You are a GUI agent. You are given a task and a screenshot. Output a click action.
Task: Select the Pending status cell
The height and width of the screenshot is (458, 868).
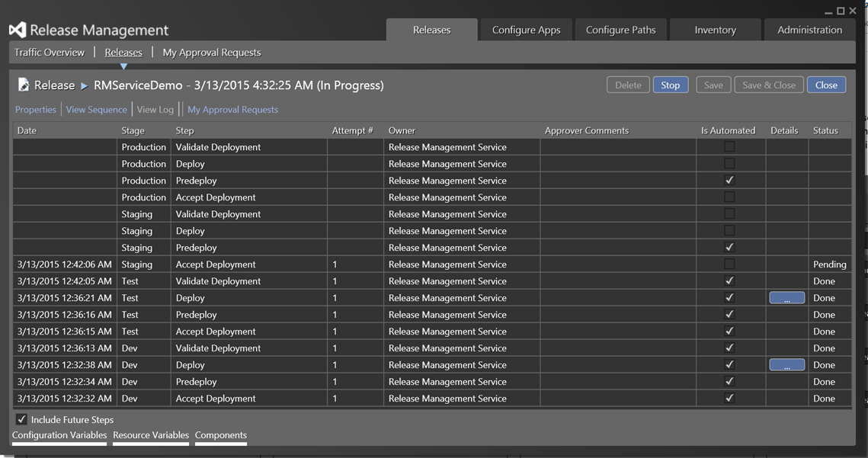point(829,264)
